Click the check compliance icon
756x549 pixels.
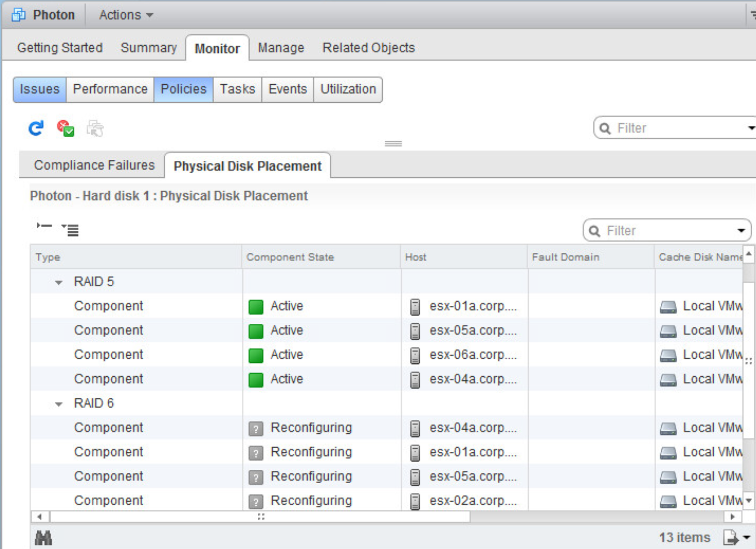(65, 128)
